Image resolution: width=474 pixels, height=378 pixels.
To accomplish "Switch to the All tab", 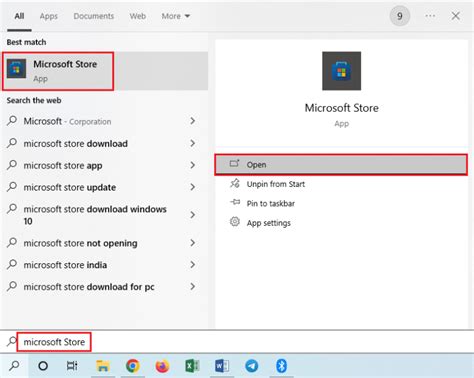I will tap(19, 16).
